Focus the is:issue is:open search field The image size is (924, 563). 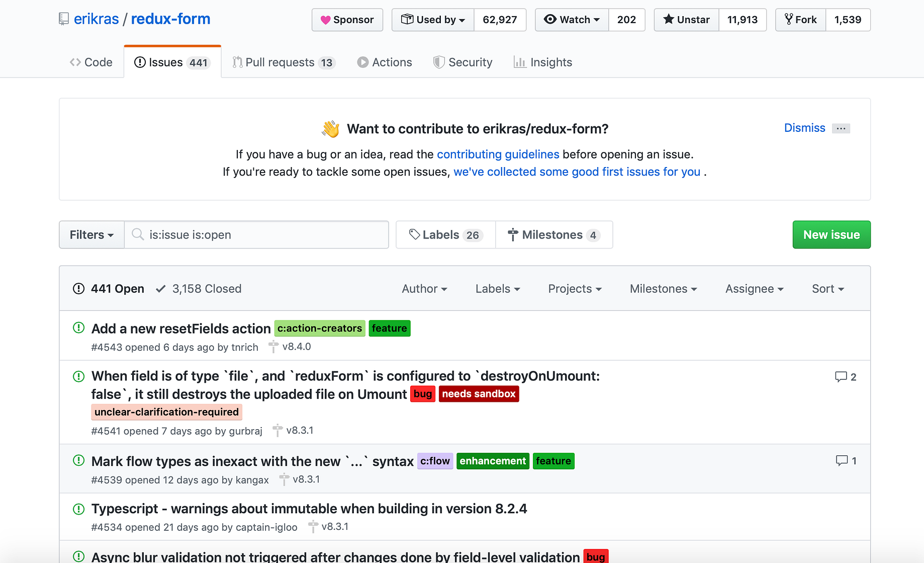[256, 234]
